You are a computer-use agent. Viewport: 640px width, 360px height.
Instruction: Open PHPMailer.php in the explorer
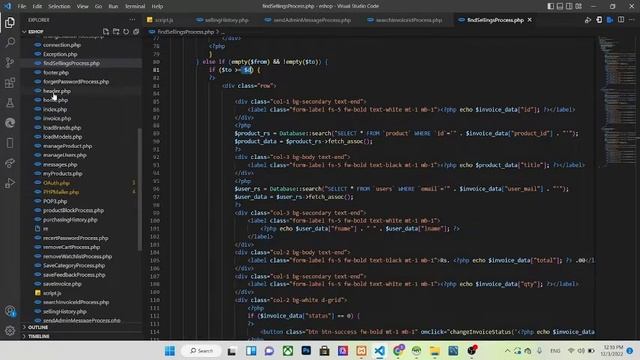coord(61,192)
